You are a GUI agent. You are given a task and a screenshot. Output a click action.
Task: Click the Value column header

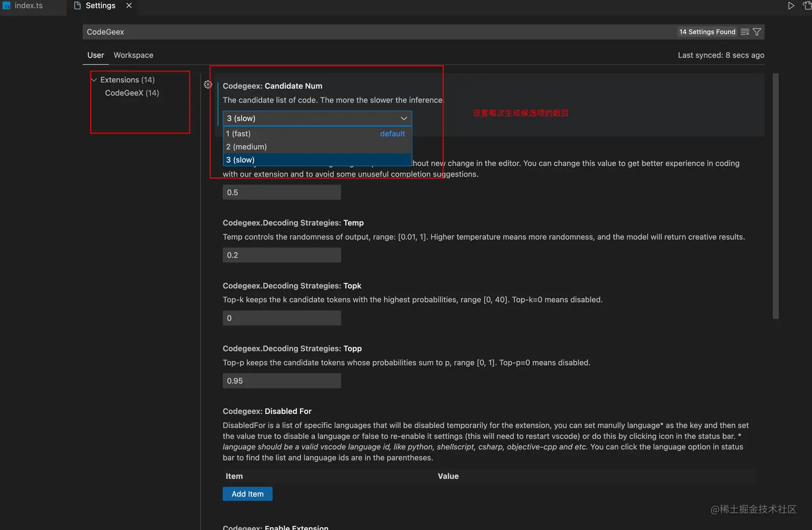[448, 476]
